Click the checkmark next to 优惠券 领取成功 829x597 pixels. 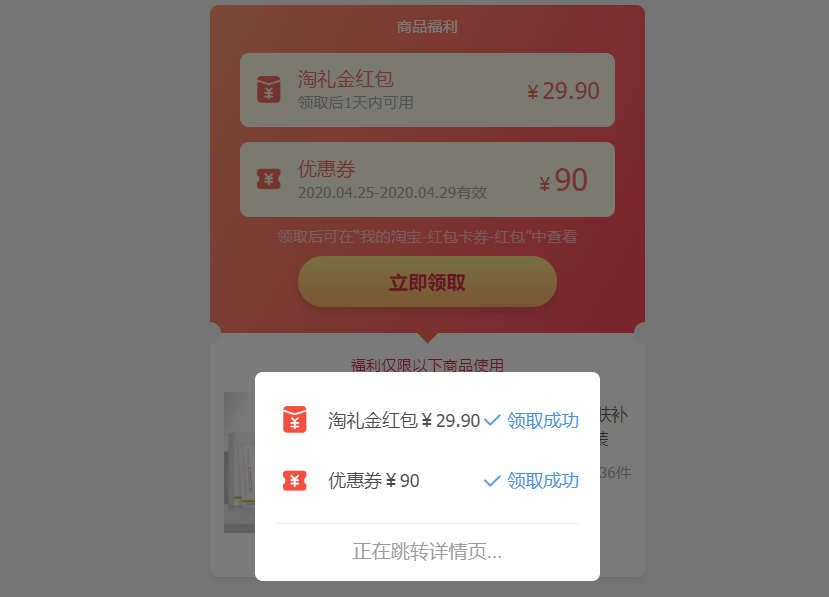(x=492, y=481)
